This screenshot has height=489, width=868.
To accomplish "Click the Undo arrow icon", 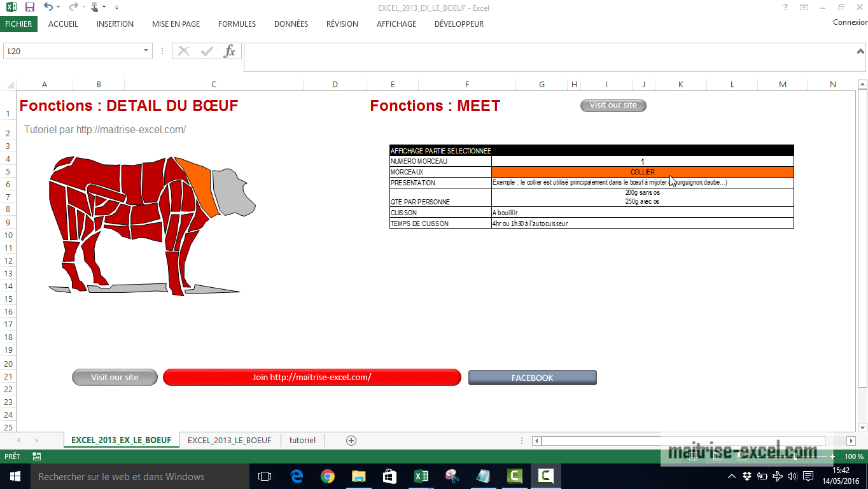I will (x=48, y=7).
